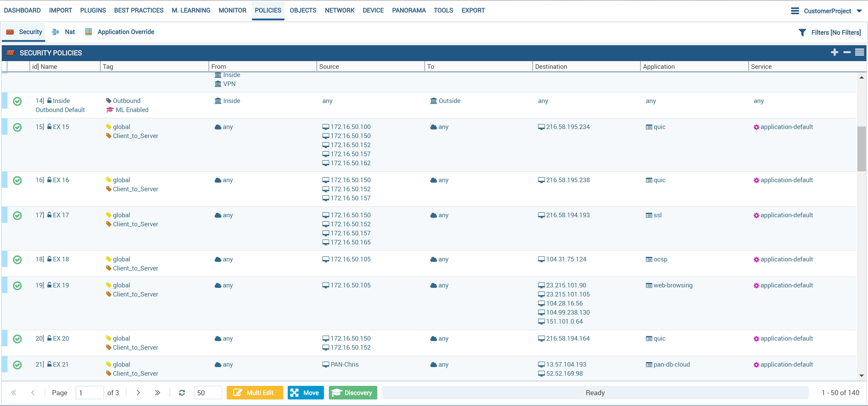Open the POLICIES menu

(268, 10)
